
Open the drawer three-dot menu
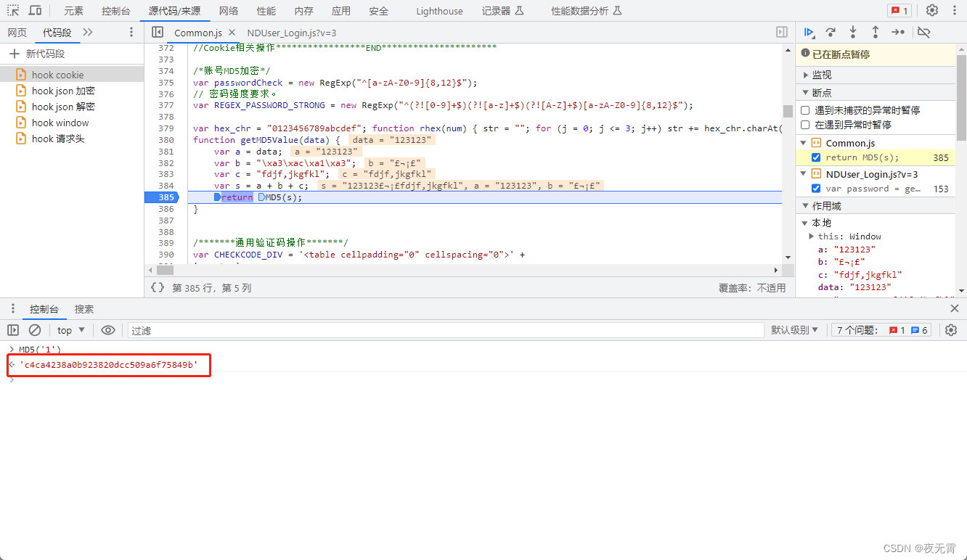point(12,309)
